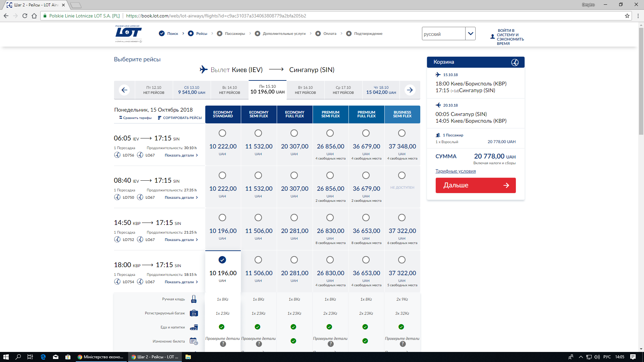Click Сортировать рейсы sort icon
Screen dimensions: 644x362
(x=159, y=118)
